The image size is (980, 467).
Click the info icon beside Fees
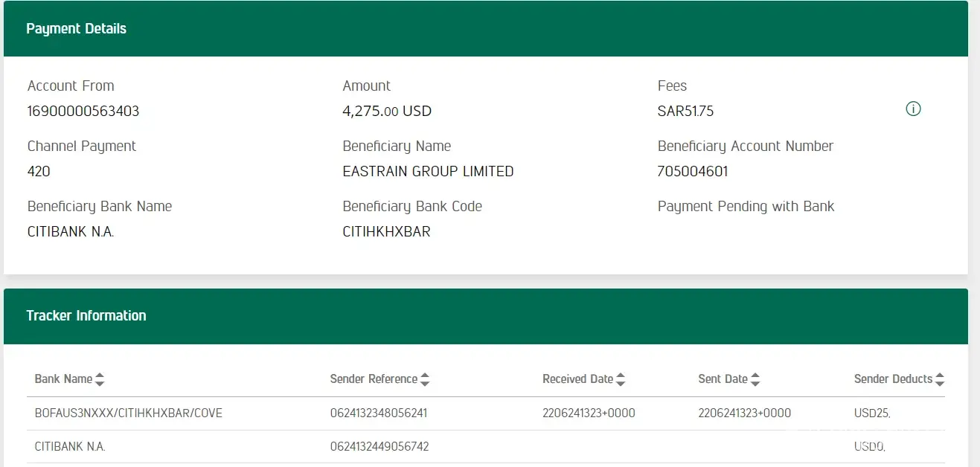coord(913,109)
